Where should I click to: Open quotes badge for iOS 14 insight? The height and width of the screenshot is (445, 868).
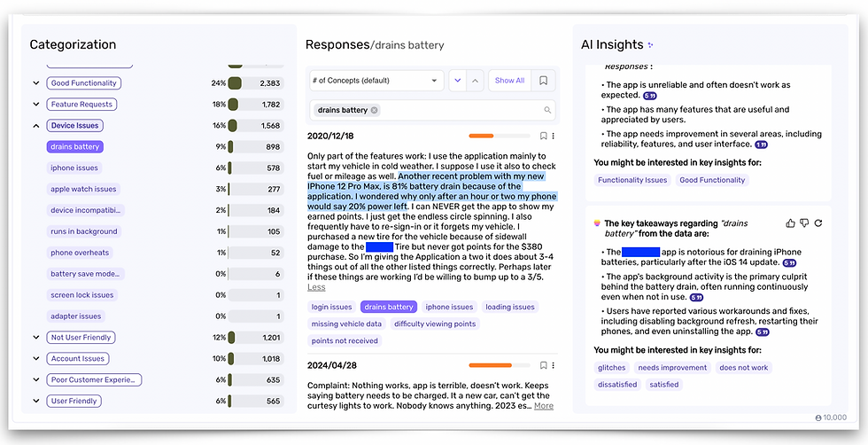(x=789, y=262)
